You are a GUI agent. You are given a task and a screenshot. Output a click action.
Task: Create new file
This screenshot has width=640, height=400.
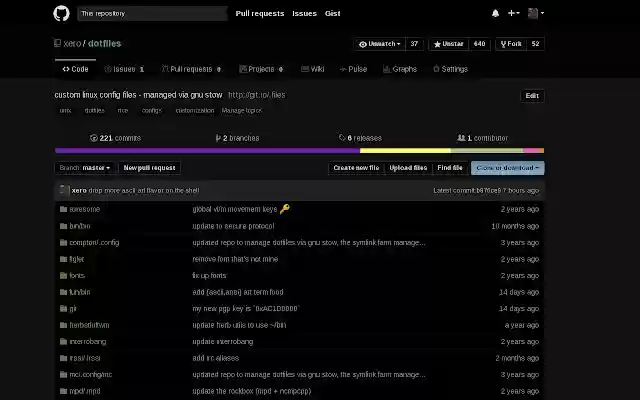(356, 168)
